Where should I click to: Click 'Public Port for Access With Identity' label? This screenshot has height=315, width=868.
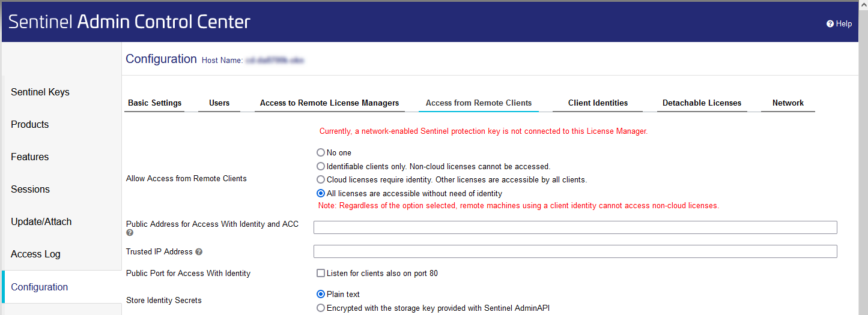(188, 273)
